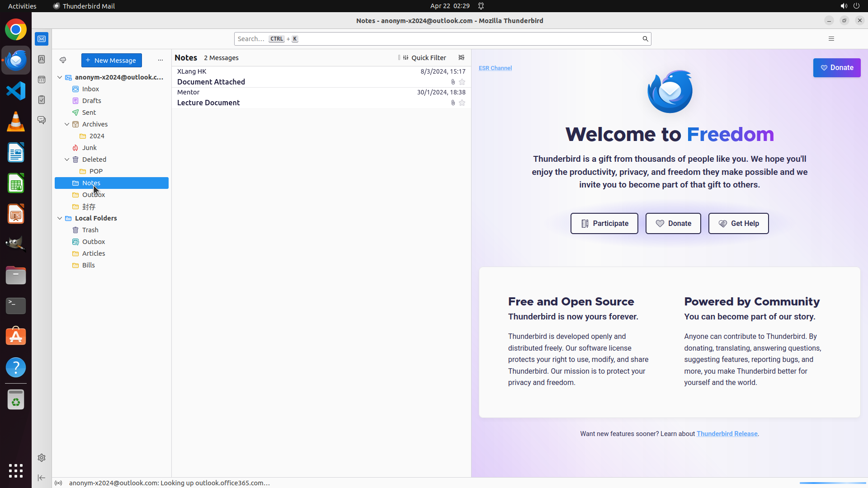Open the Tasks space icon
This screenshot has width=868, height=488.
click(42, 100)
